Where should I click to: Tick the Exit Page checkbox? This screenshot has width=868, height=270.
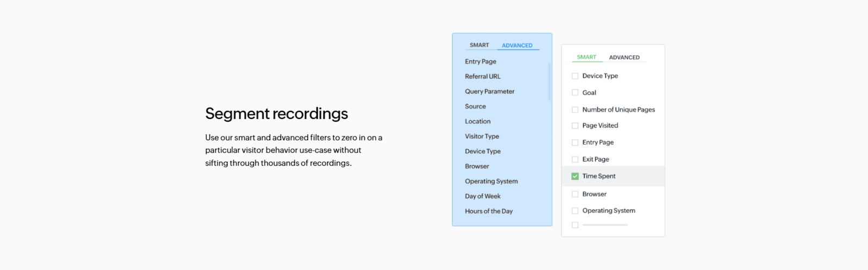pyautogui.click(x=575, y=159)
